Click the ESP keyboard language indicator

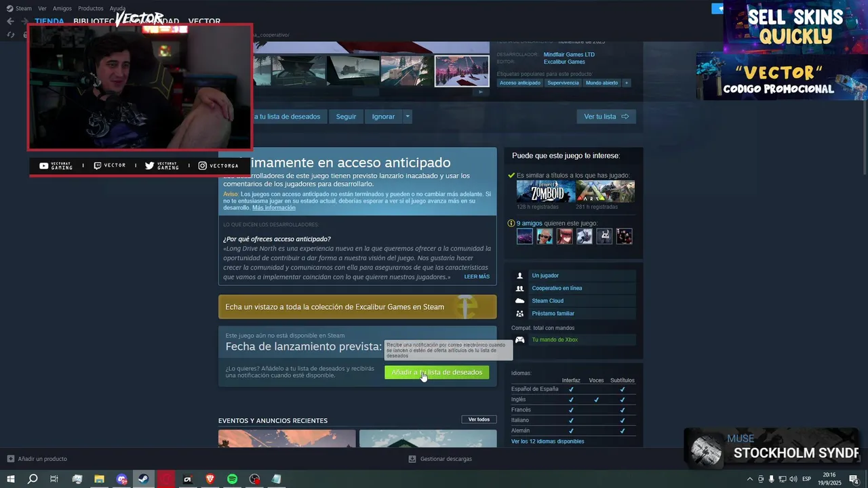807,479
